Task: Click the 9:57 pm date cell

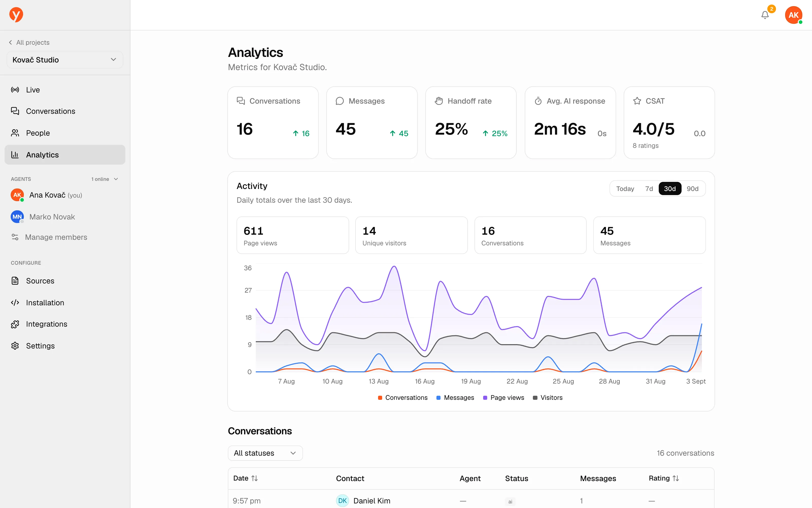Action: click(x=247, y=501)
